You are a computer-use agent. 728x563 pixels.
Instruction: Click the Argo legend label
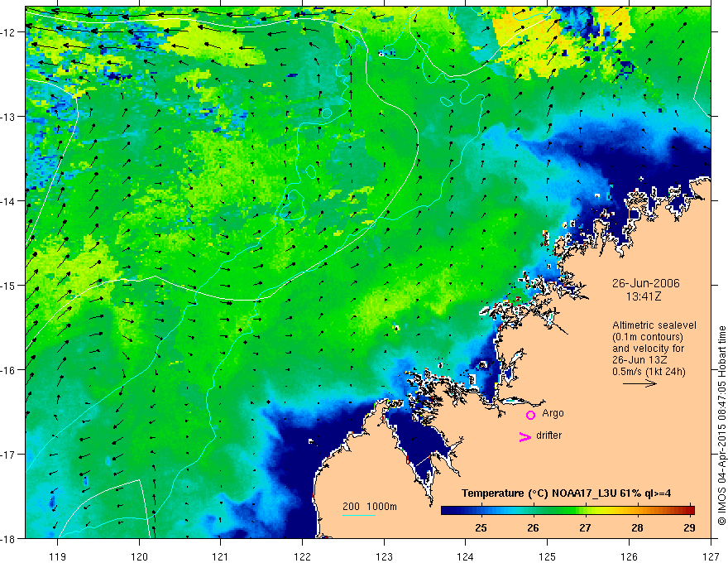pos(553,413)
